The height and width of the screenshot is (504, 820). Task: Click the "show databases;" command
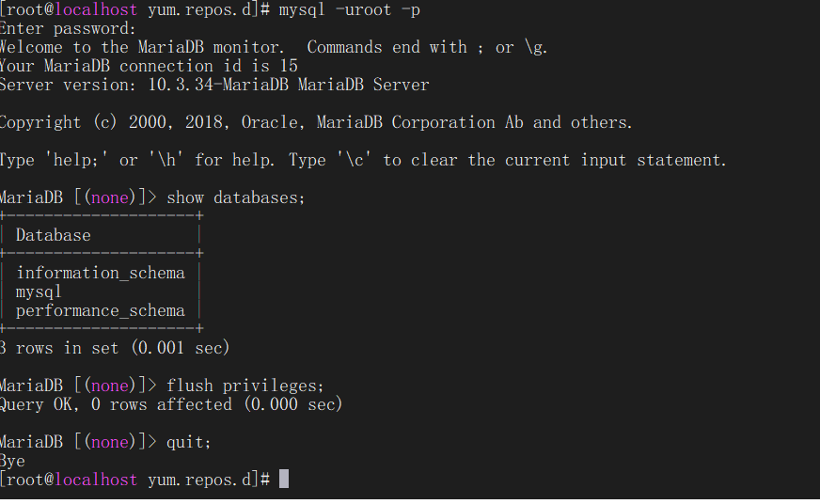(236, 197)
